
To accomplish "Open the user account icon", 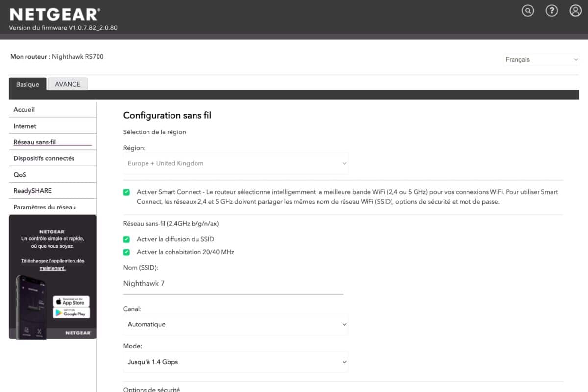I will pos(575,11).
